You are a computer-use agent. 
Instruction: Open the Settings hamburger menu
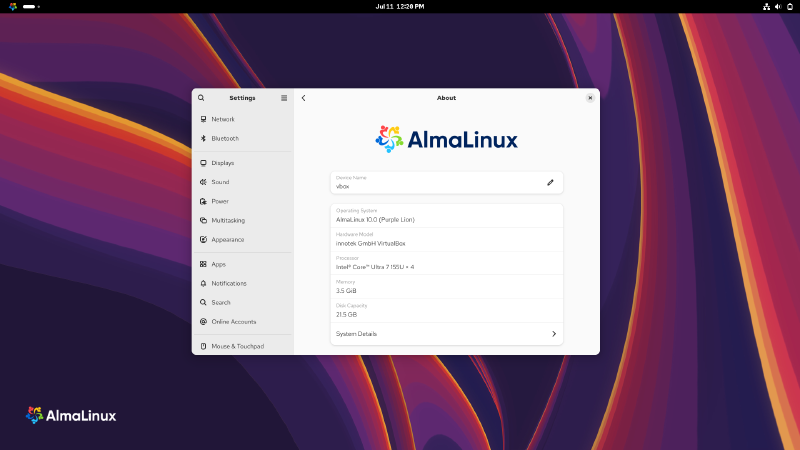pos(284,98)
